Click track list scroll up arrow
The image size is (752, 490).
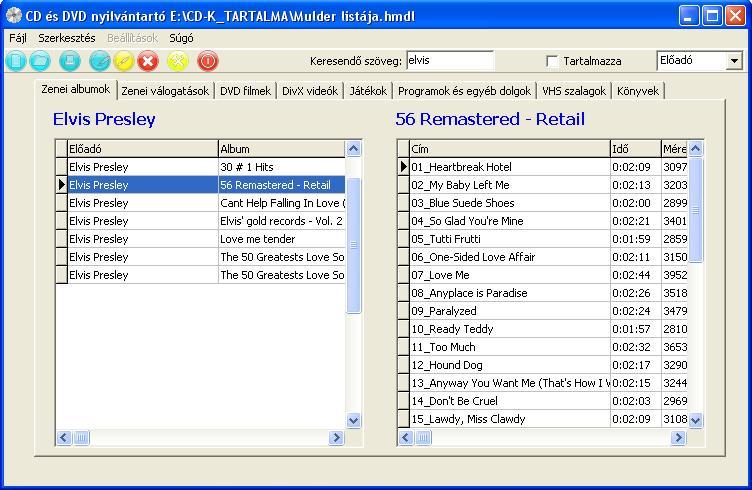point(695,149)
